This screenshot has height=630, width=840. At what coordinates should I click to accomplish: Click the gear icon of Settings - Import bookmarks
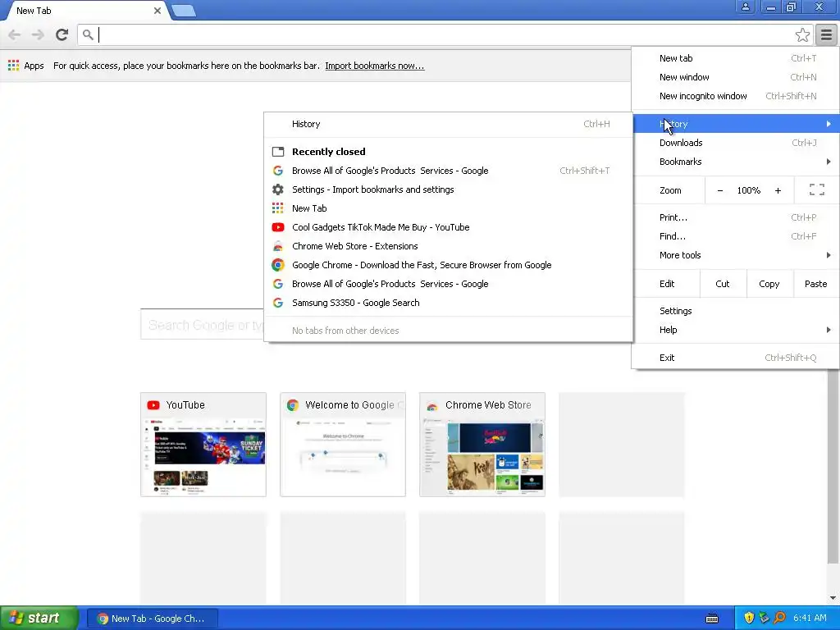[x=277, y=189]
